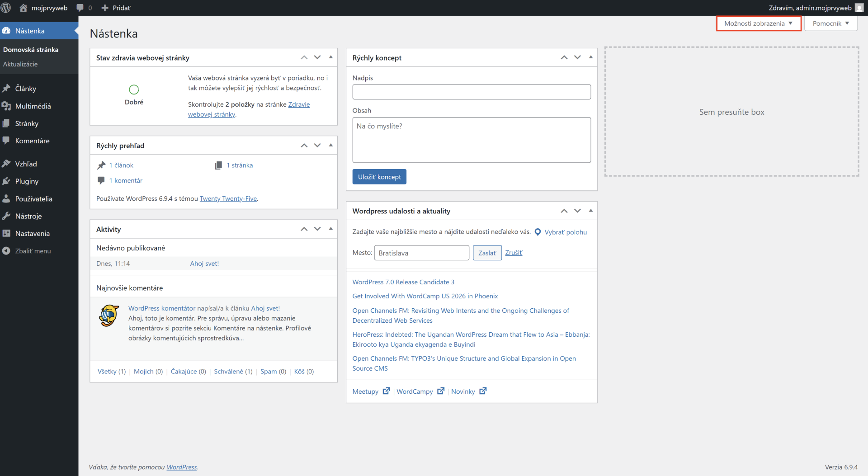Open WordPress 7.0 Release Candidate 3 news
868x476 pixels.
(403, 282)
